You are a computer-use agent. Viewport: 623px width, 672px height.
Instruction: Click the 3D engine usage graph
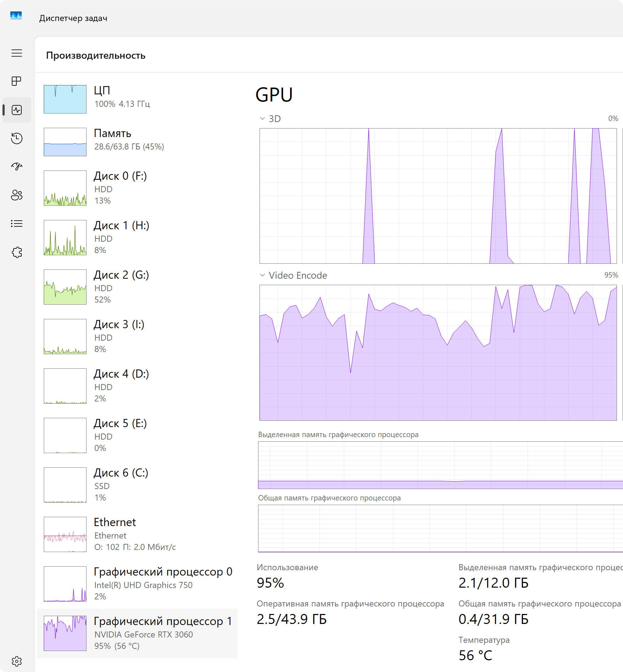point(438,196)
